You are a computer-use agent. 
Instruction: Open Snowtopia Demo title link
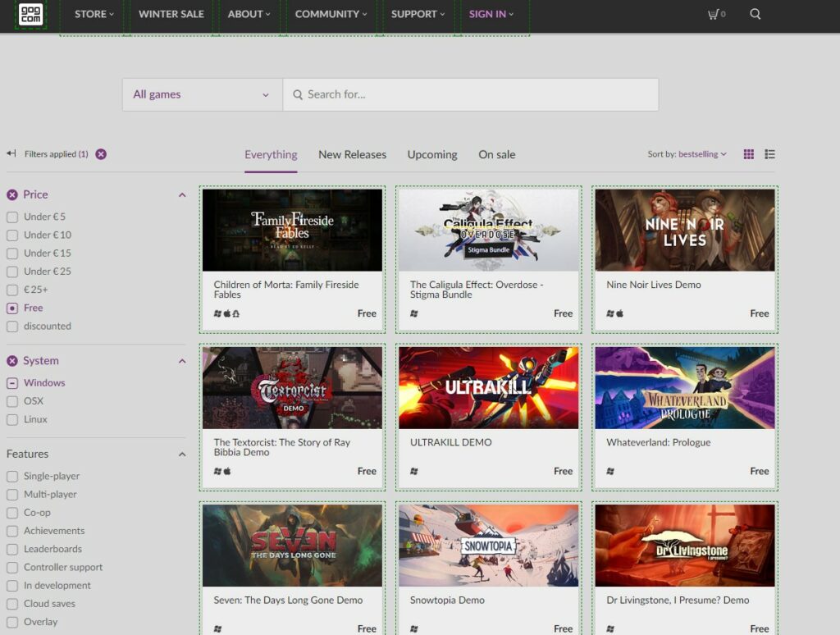[x=447, y=601]
